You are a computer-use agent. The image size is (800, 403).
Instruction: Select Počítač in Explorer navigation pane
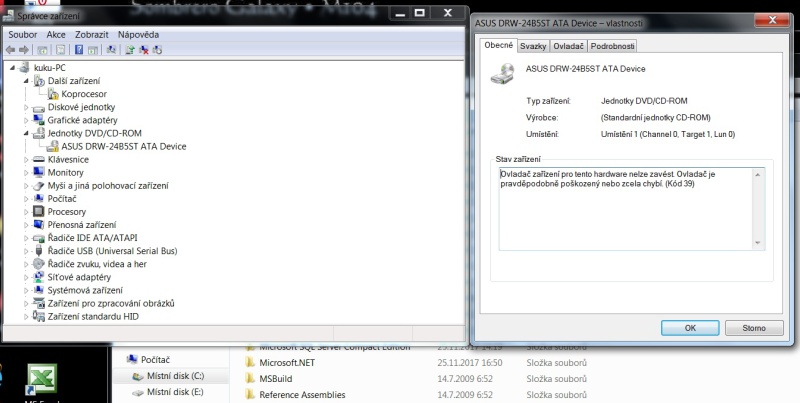pyautogui.click(x=155, y=360)
